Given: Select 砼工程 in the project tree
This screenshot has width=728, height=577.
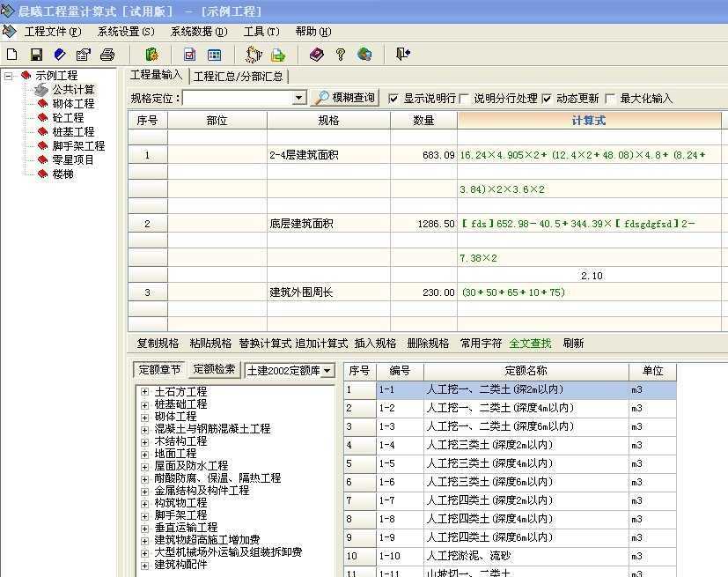Looking at the screenshot, I should [68, 117].
